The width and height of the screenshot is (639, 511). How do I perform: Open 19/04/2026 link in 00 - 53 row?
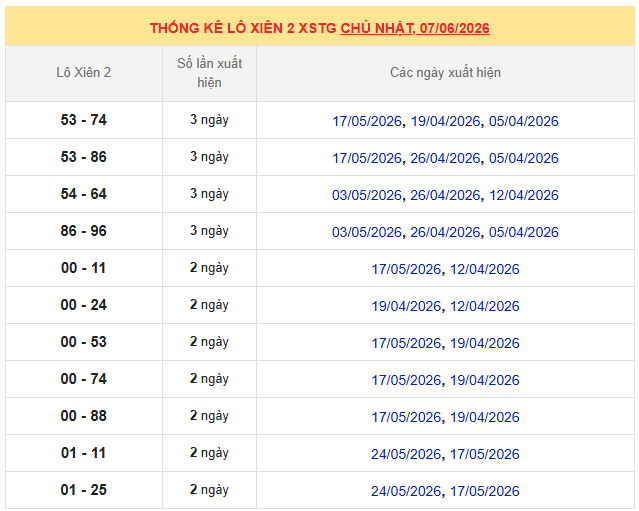(x=485, y=344)
